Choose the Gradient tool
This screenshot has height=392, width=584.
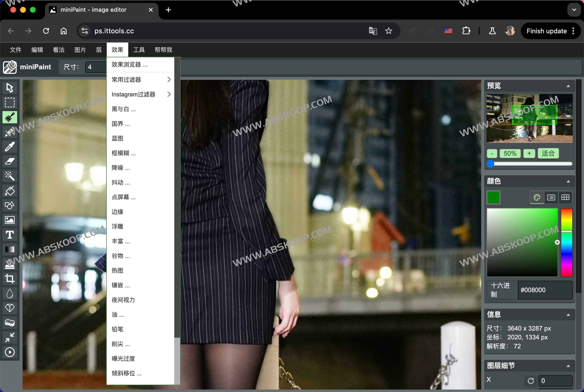click(10, 249)
